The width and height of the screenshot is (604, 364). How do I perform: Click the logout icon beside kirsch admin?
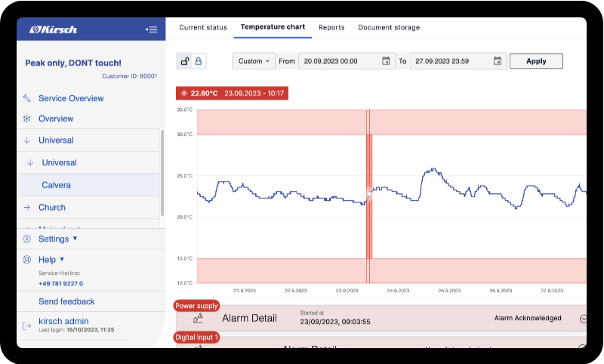pos(26,326)
